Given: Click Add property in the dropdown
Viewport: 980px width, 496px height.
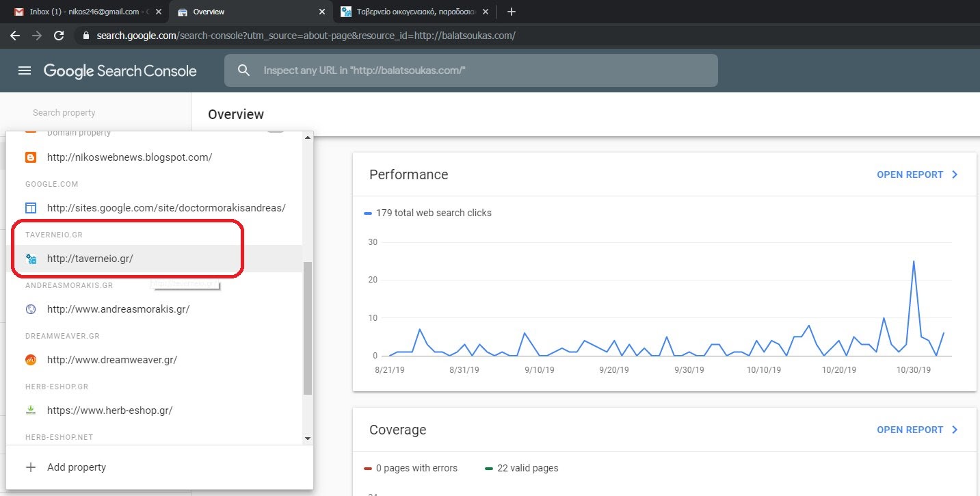Looking at the screenshot, I should [159, 467].
